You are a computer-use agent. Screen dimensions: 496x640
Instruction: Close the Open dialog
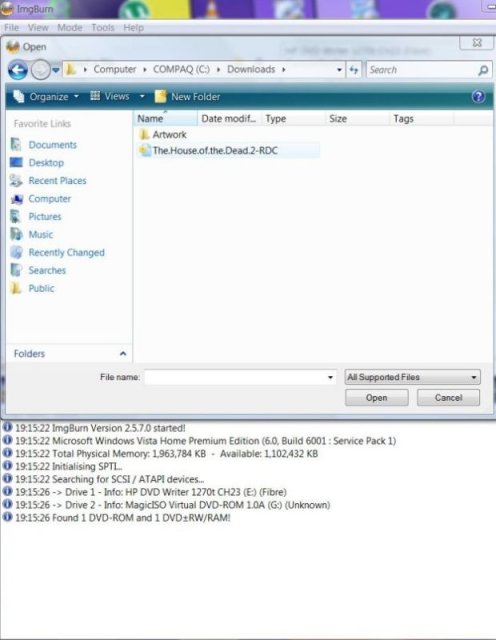[477, 43]
